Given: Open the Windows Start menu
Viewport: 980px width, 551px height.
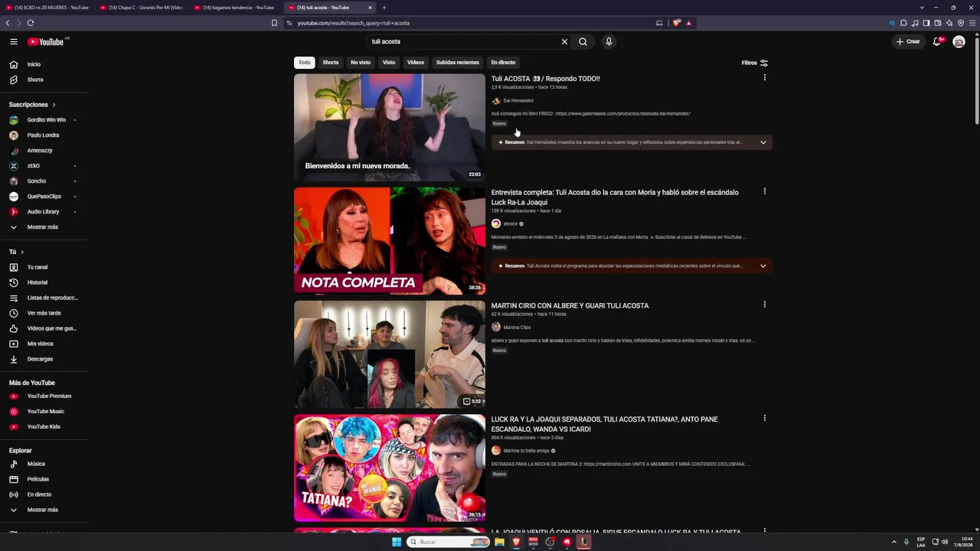Looking at the screenshot, I should tap(397, 542).
